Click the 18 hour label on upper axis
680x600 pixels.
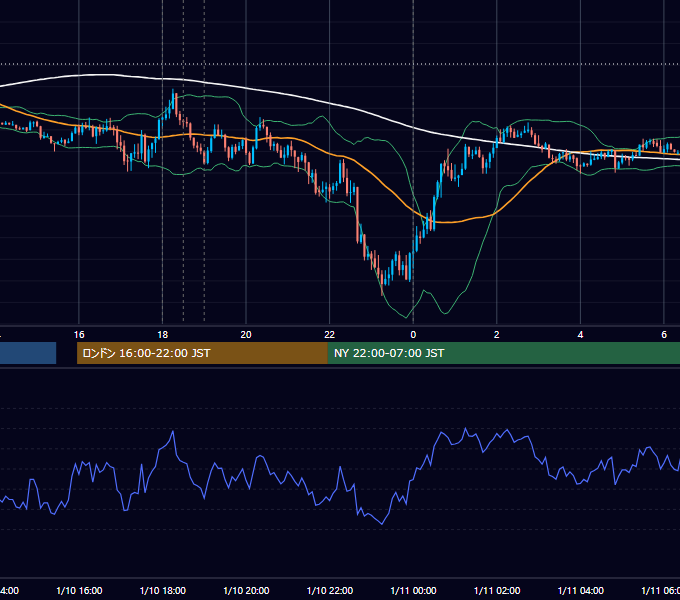[163, 335]
